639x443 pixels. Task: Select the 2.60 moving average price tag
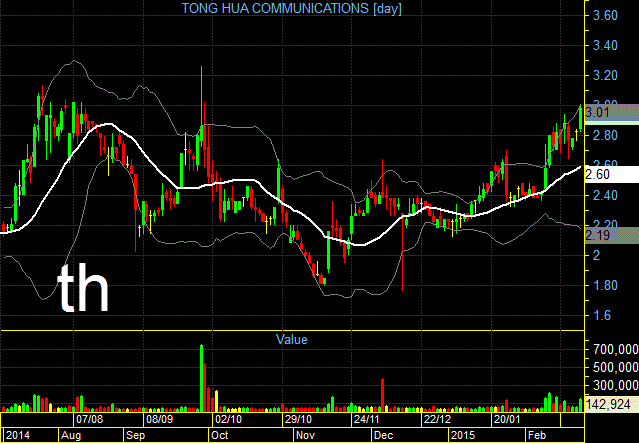tap(611, 174)
